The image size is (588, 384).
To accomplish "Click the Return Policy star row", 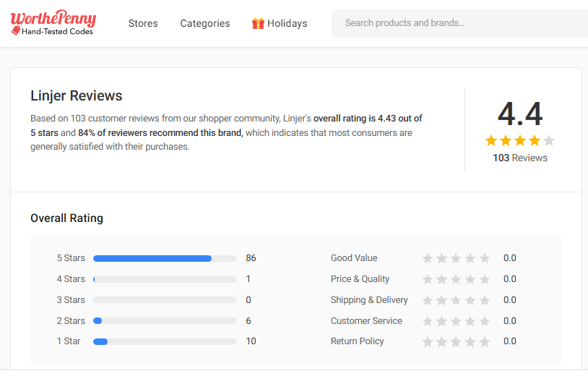I will coord(456,341).
